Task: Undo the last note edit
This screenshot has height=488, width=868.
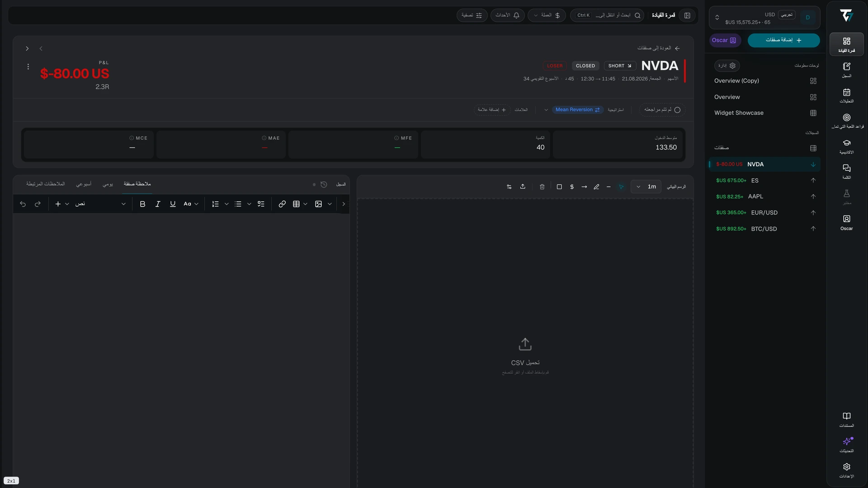Action: point(23,204)
